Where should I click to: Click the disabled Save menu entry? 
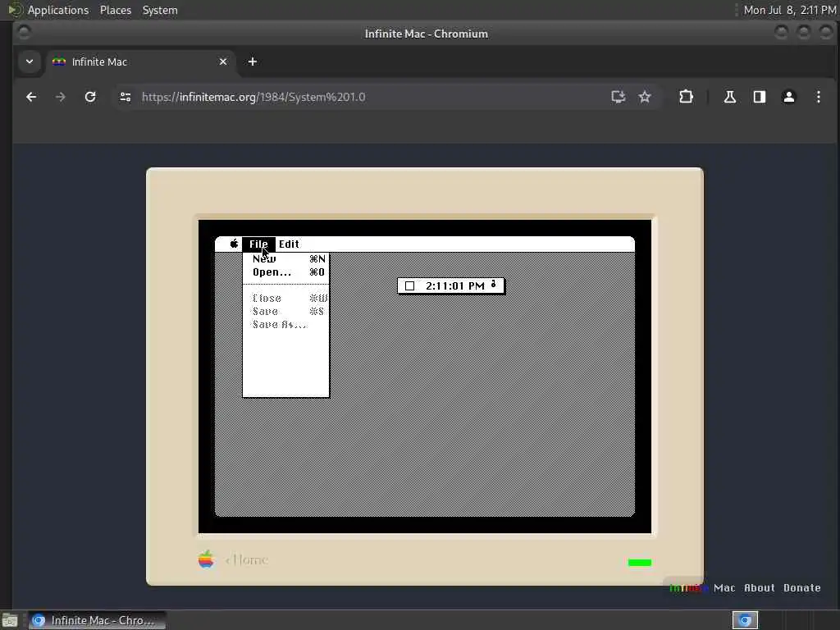click(286, 311)
